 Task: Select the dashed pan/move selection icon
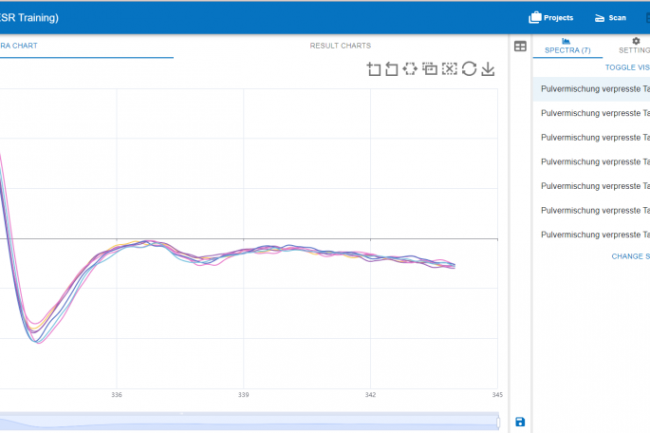coord(411,69)
